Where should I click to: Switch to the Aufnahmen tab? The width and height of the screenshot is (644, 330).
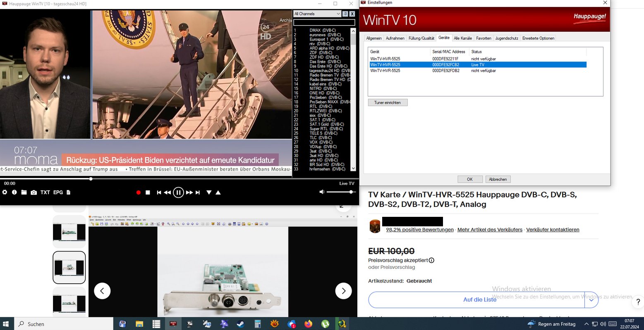(395, 38)
